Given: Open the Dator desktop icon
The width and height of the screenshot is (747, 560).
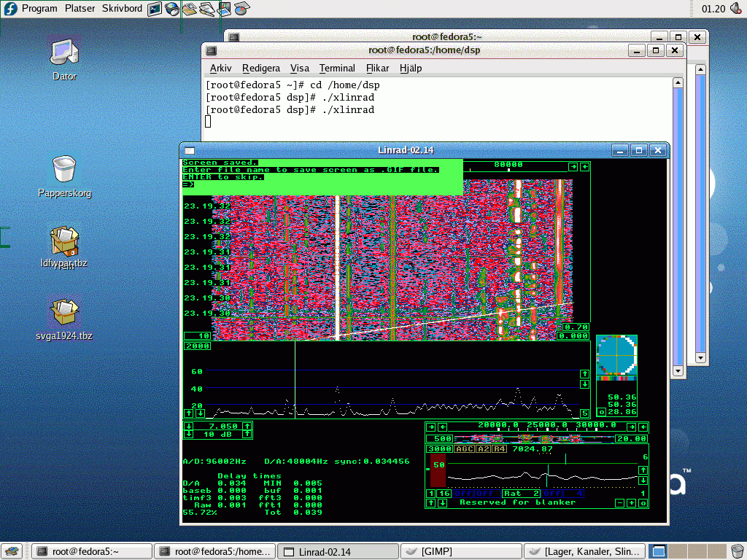Looking at the screenshot, I should coord(64,60).
